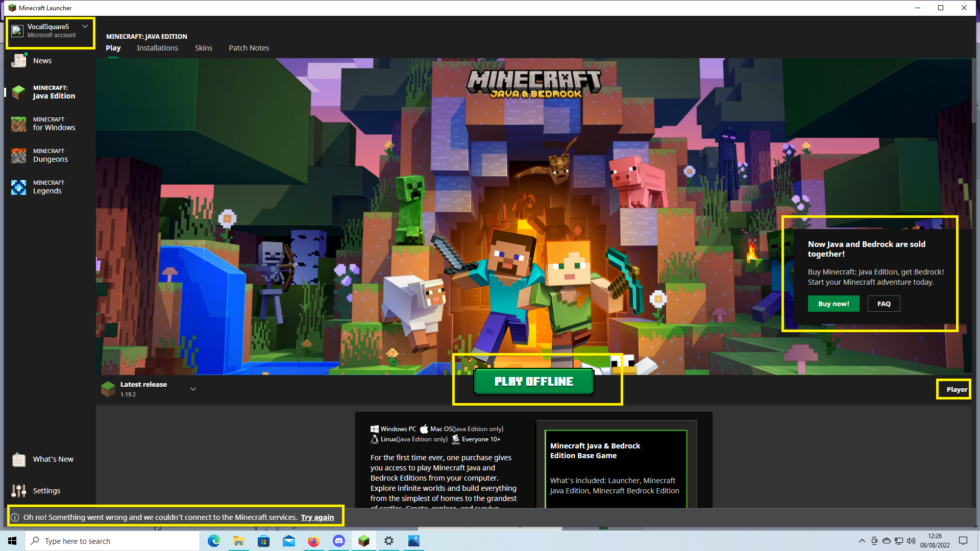Viewport: 980px width, 551px height.
Task: Open the Patch Notes tab
Action: point(249,48)
